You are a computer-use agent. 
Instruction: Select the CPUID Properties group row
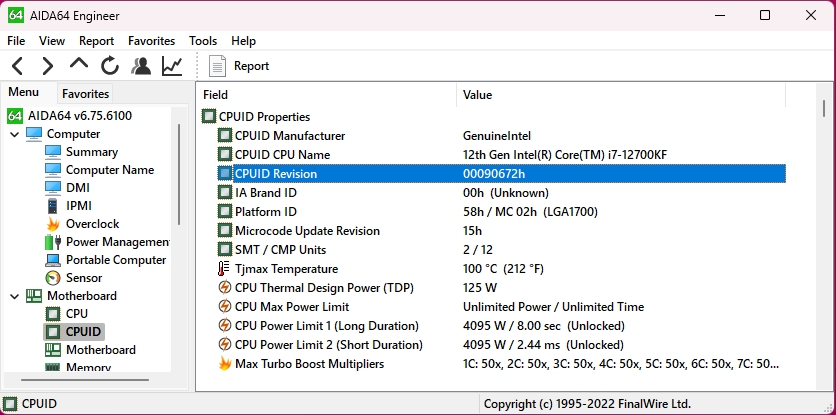(494, 116)
